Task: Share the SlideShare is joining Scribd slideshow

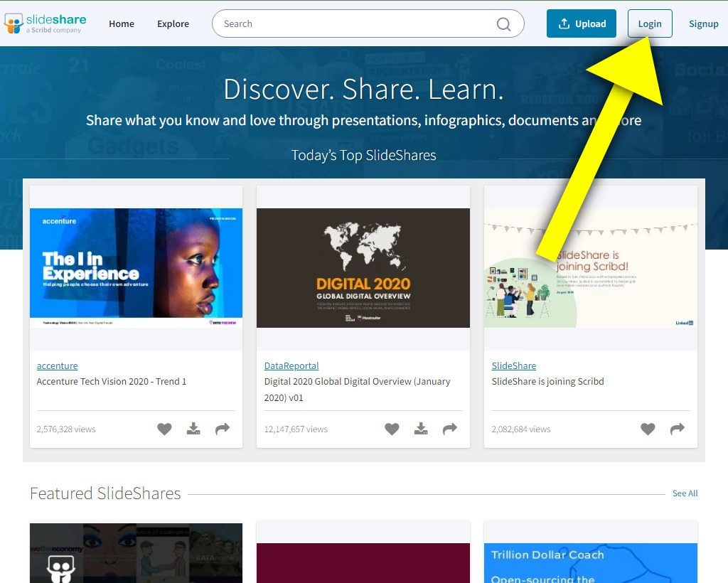Action: (x=678, y=429)
